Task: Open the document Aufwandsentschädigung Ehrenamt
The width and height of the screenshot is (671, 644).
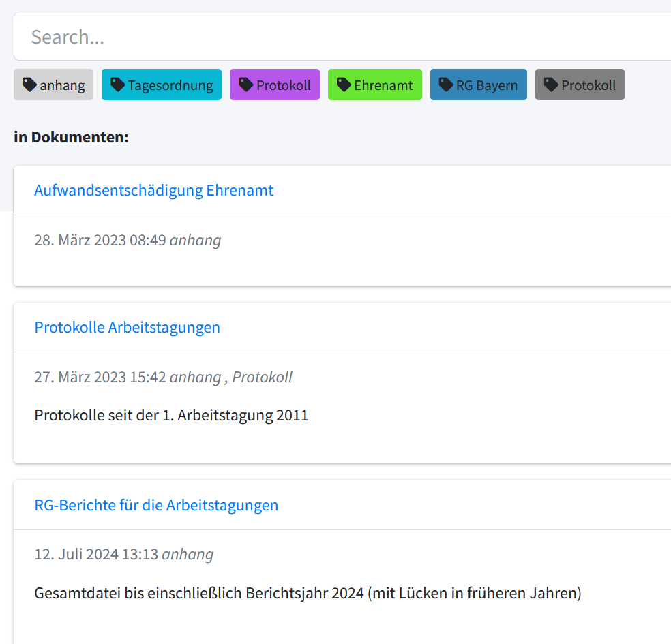Action: [154, 190]
